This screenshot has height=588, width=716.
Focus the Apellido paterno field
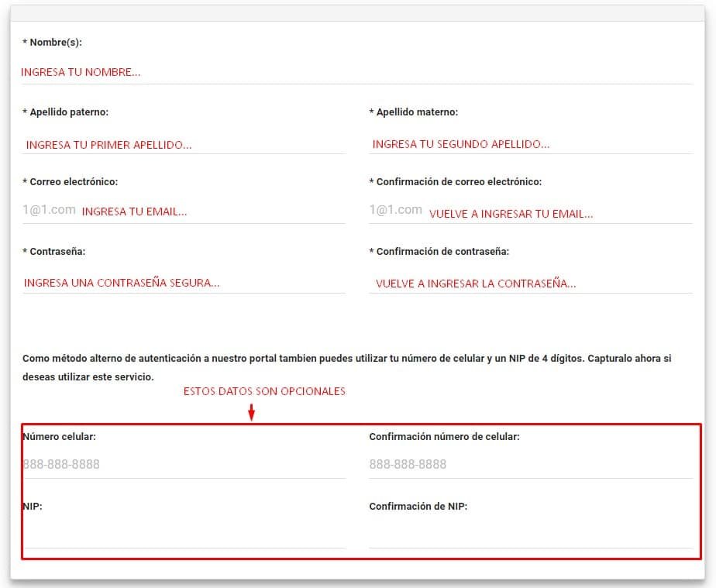pyautogui.click(x=184, y=143)
